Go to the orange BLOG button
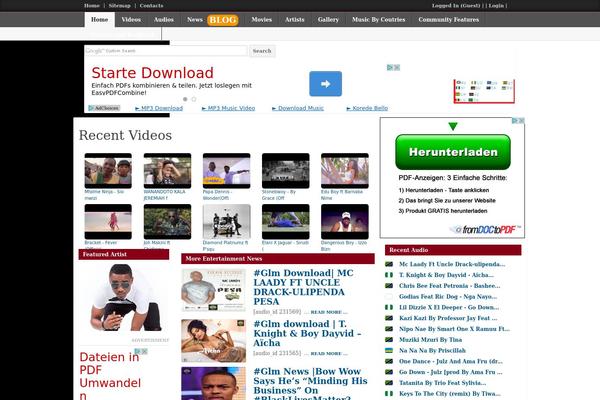The width and height of the screenshot is (600, 400). point(223,20)
